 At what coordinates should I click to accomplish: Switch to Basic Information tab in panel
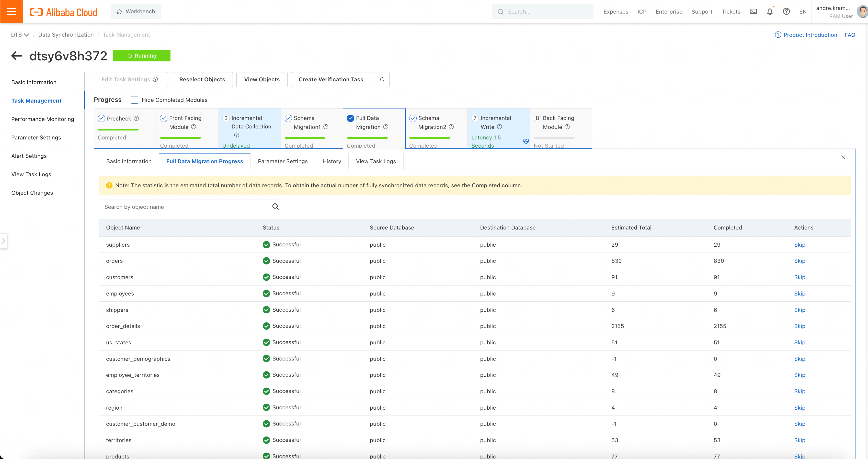[x=129, y=161]
